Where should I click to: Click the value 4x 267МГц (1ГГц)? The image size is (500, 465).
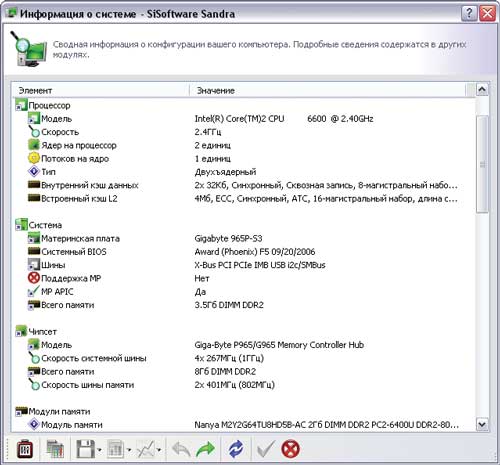coord(229,358)
